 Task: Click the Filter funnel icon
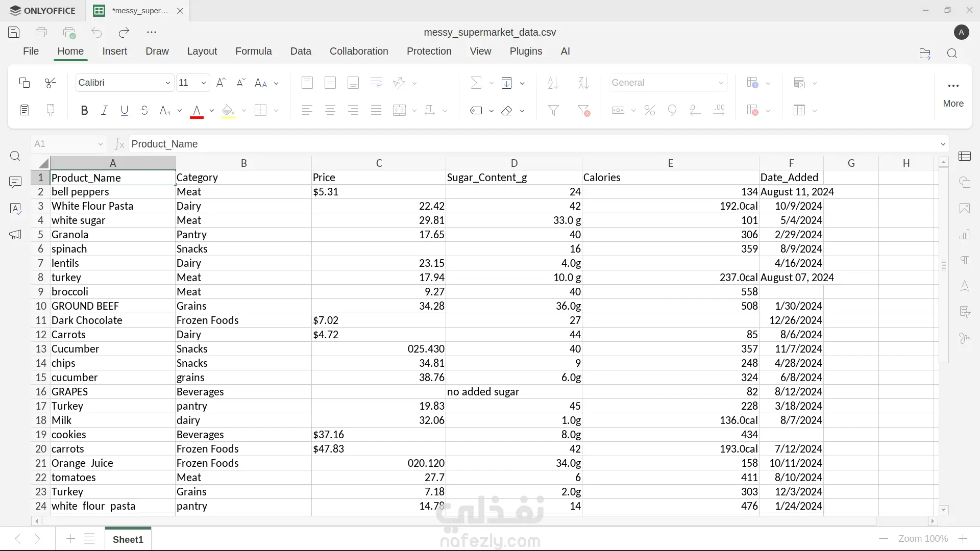coord(553,110)
